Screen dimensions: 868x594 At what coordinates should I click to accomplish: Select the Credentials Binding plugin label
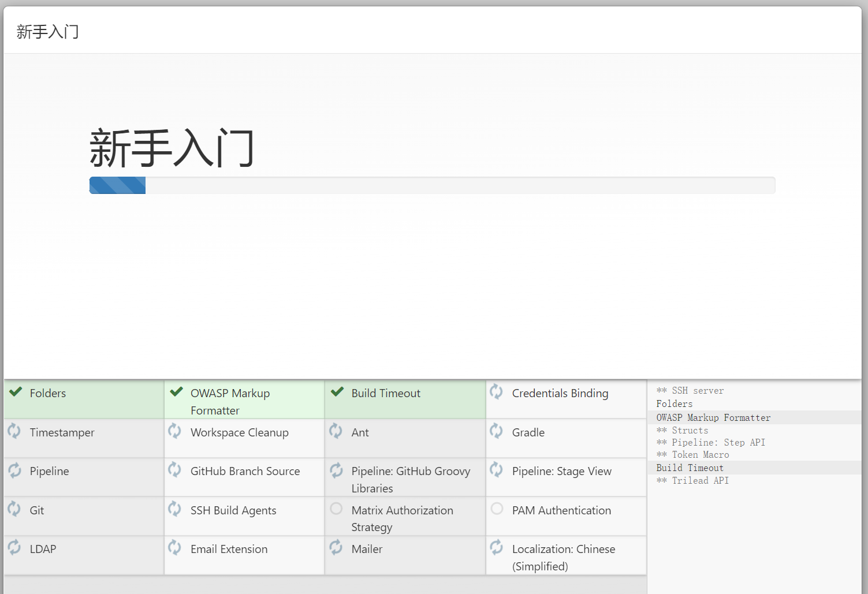click(560, 393)
